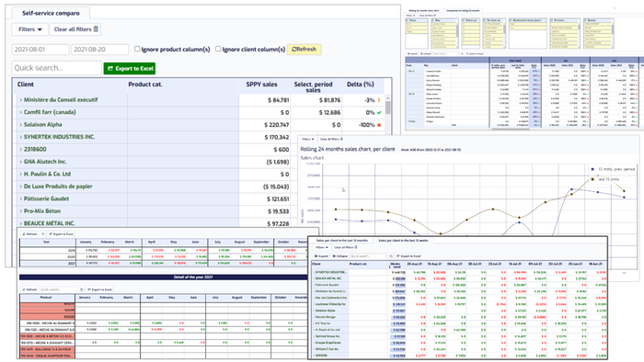This screenshot has width=644, height=362.
Task: Click the red X icon beside -100%
Action: [x=379, y=125]
